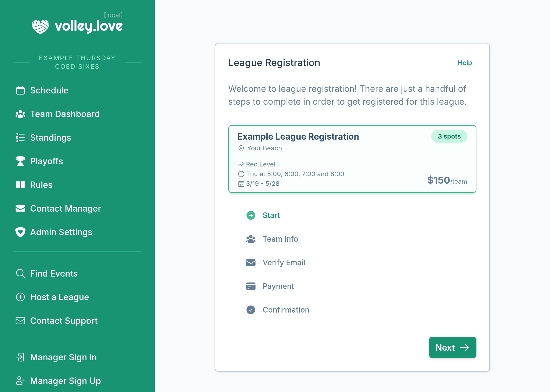Select the Payment step
The image size is (550, 392).
[x=278, y=286]
